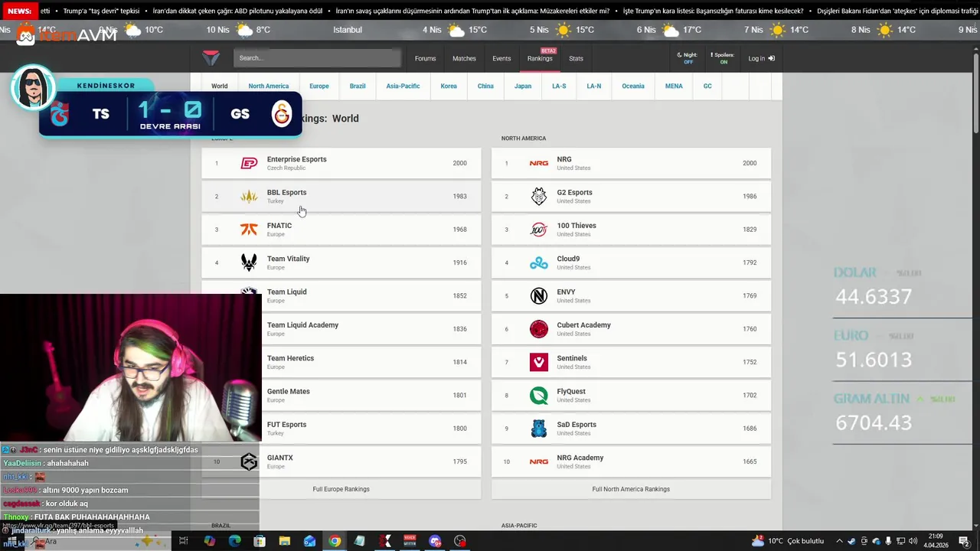Select the Japan region tab

(523, 86)
